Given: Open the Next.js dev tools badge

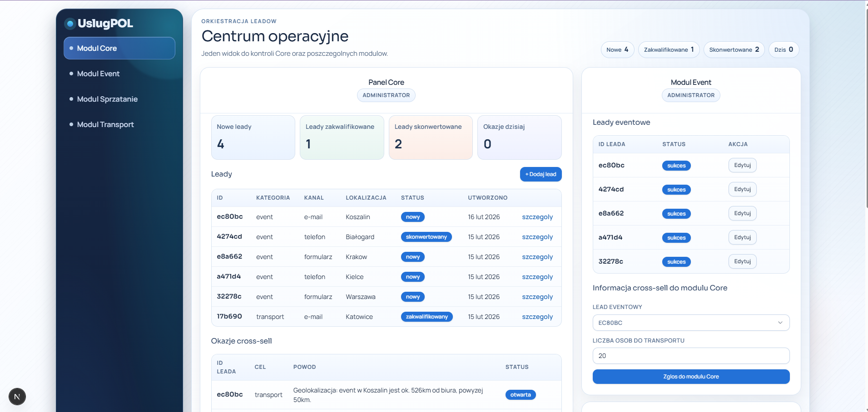Looking at the screenshot, I should point(17,397).
